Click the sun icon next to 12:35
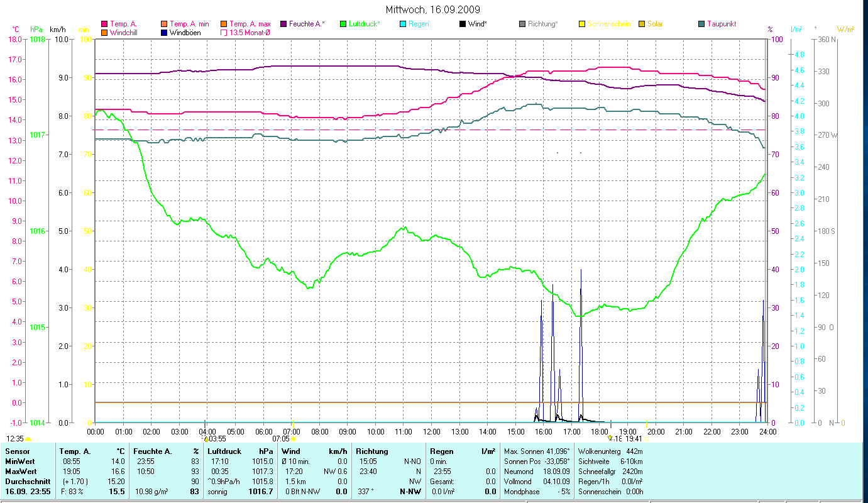The width and height of the screenshot is (868, 503). click(28, 439)
